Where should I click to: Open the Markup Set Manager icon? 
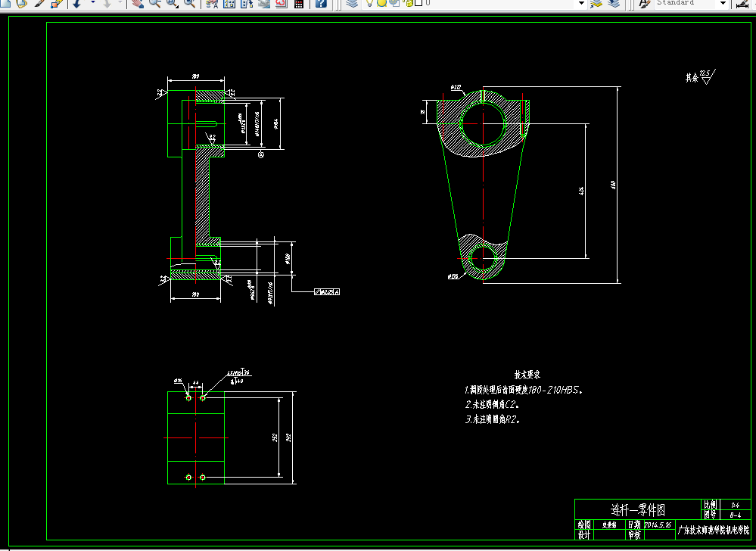coord(281,4)
